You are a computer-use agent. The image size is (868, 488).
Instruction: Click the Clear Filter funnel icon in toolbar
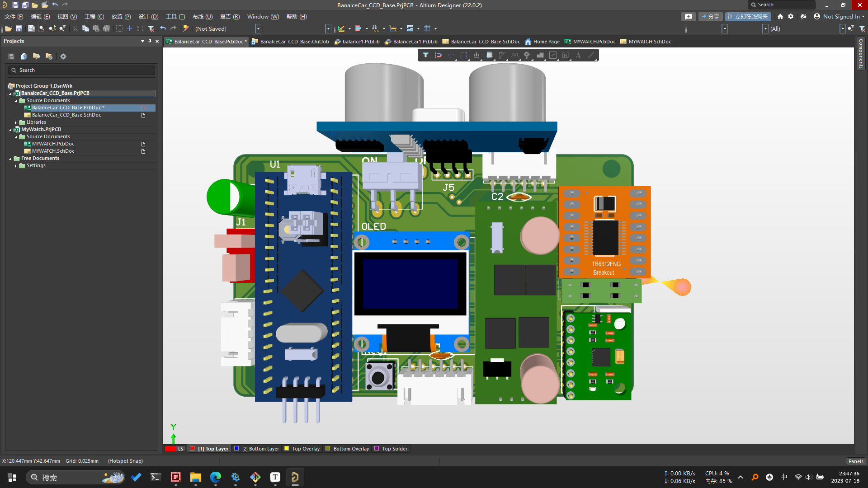151,28
